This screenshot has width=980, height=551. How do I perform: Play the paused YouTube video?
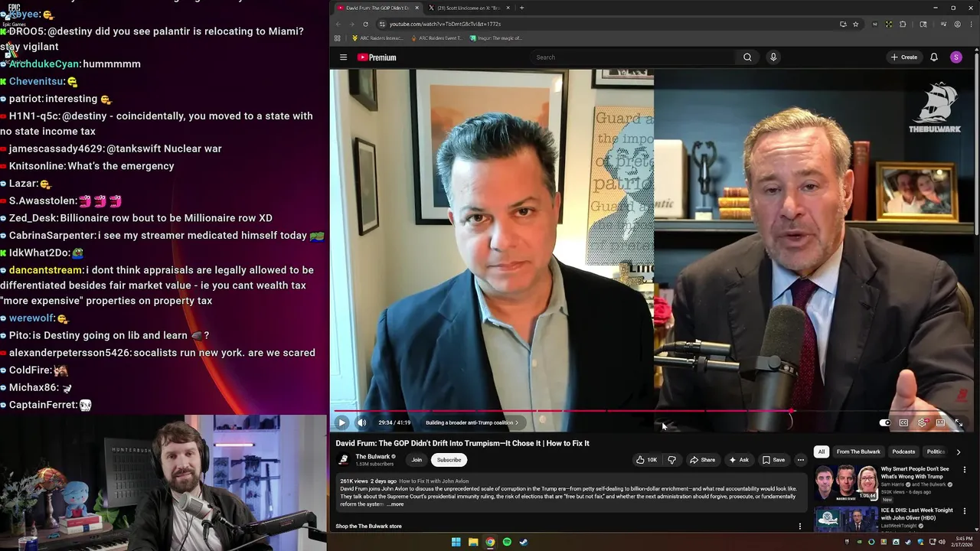[341, 422]
